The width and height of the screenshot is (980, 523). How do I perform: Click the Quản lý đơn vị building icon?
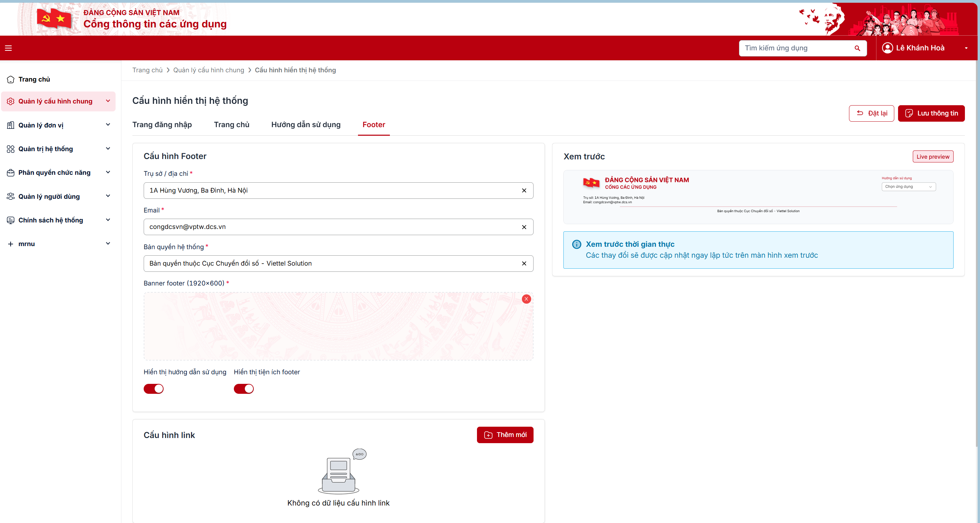coord(11,125)
